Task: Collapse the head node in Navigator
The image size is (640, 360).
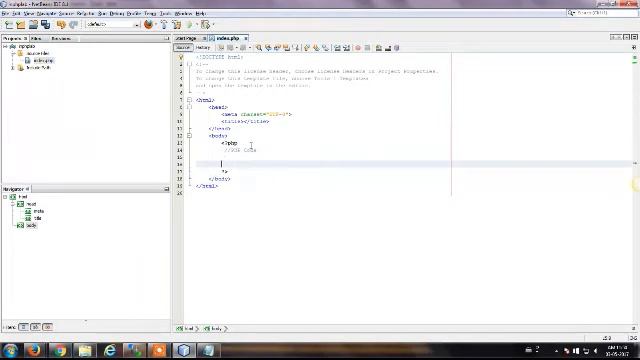Action: [x=13, y=204]
